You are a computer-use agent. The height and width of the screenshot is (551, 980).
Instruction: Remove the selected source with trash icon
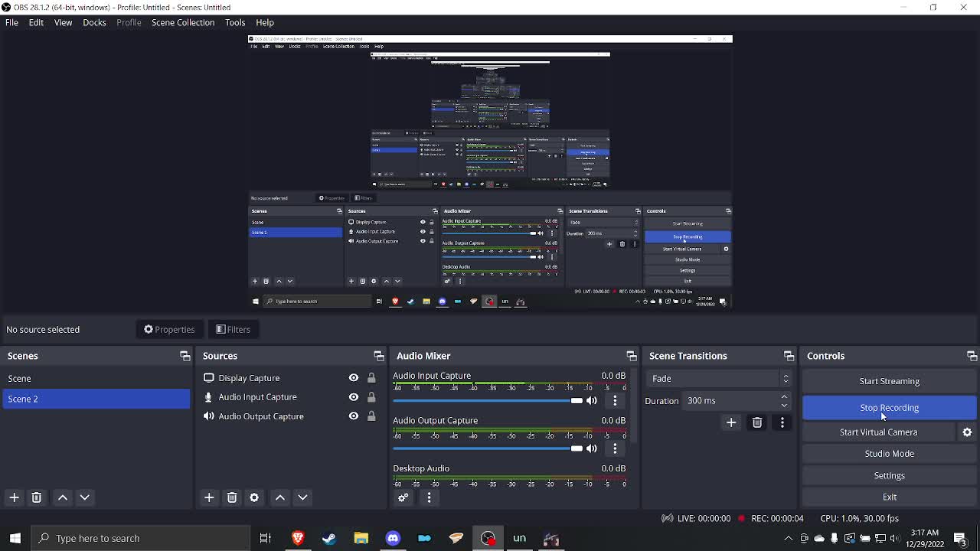point(232,497)
